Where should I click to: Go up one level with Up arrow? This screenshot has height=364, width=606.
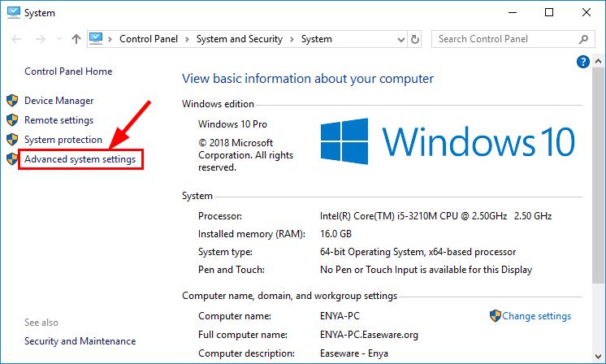tap(76, 39)
